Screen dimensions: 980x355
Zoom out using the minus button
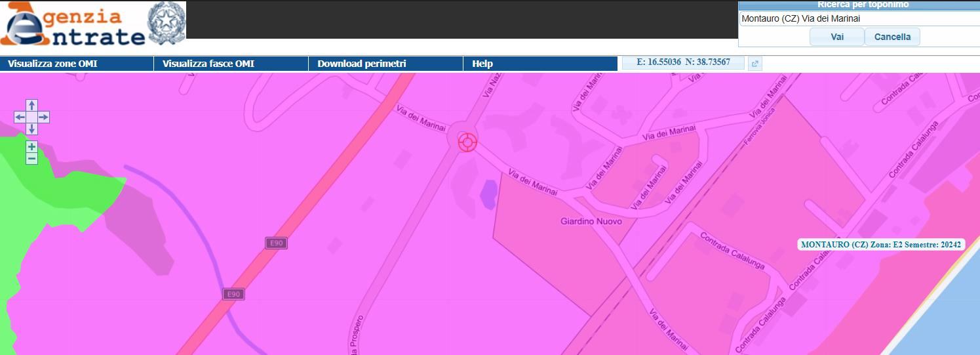31,159
